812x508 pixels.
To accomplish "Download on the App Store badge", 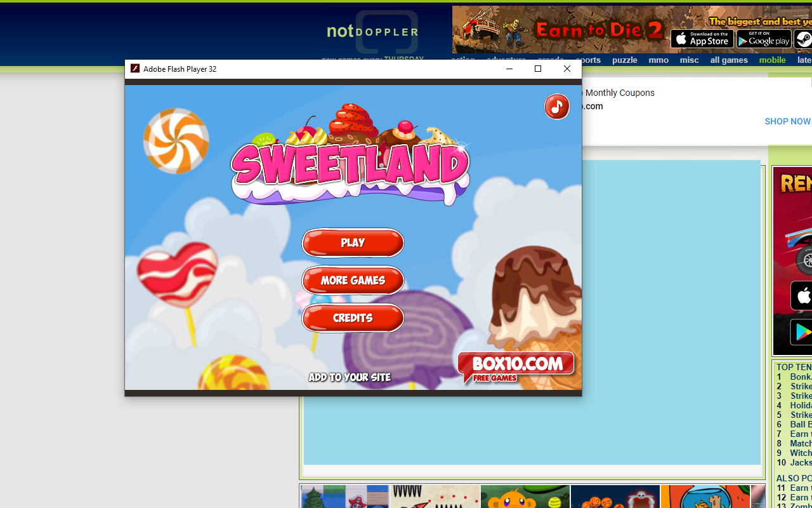I will [702, 39].
